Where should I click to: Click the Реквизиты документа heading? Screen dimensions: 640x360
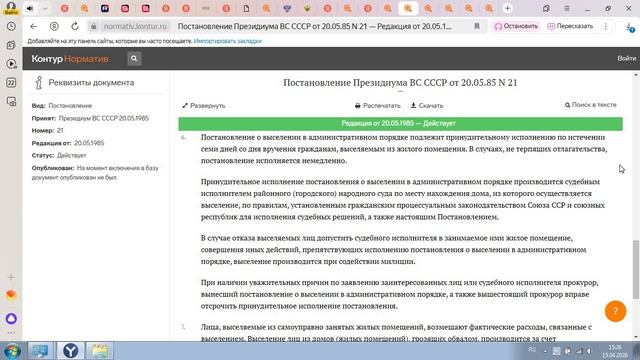point(91,83)
